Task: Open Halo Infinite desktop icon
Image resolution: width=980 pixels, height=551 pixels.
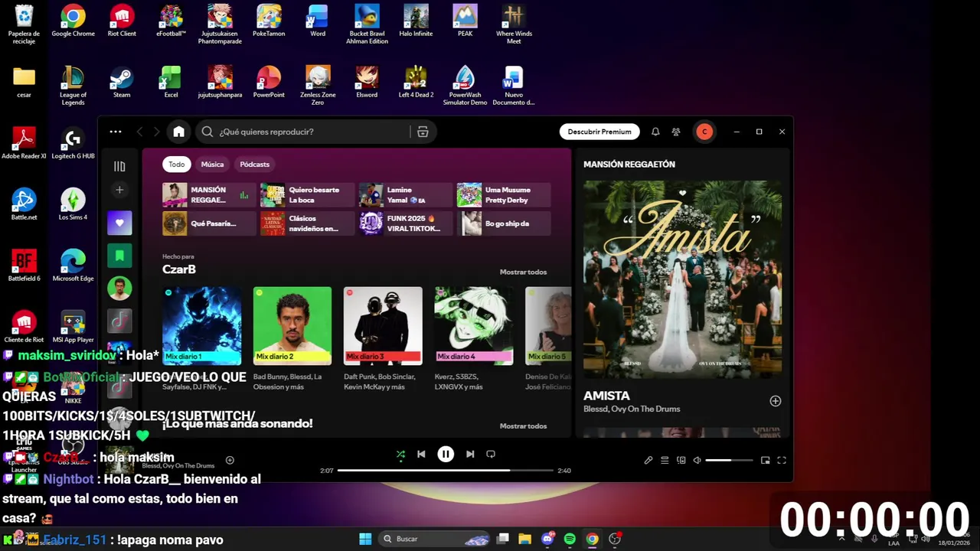Action: point(416,21)
